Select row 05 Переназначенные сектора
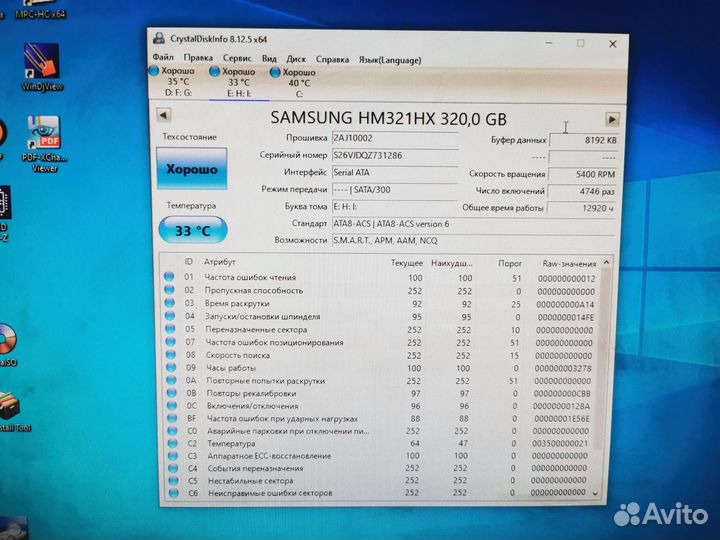Viewport: 720px width, 540px height. point(380,330)
